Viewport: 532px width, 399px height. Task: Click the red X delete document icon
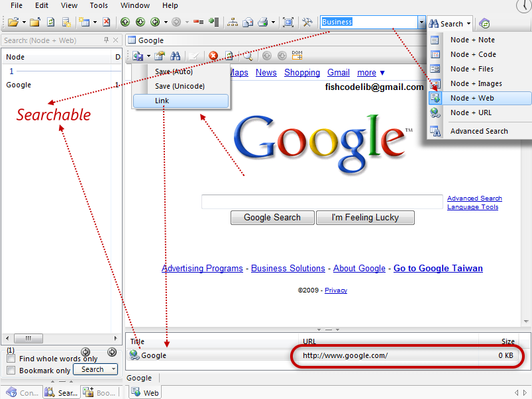tap(107, 22)
